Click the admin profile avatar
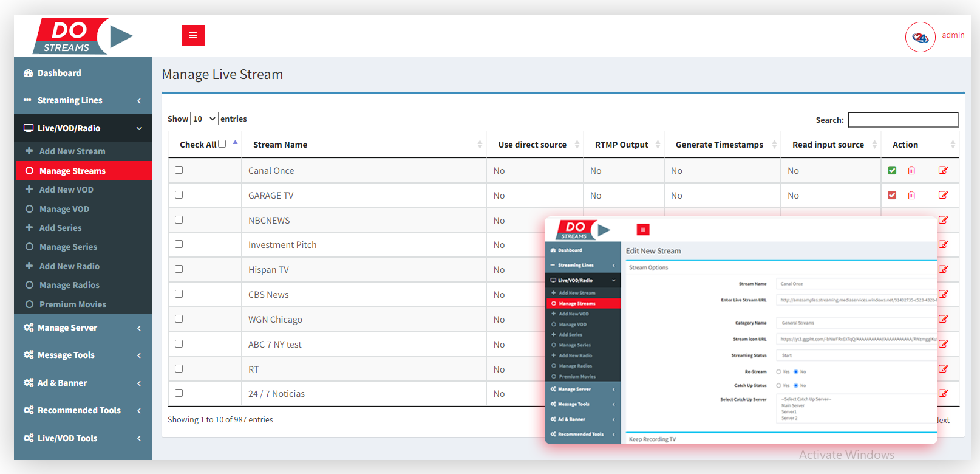Image resolution: width=980 pixels, height=474 pixels. click(920, 38)
